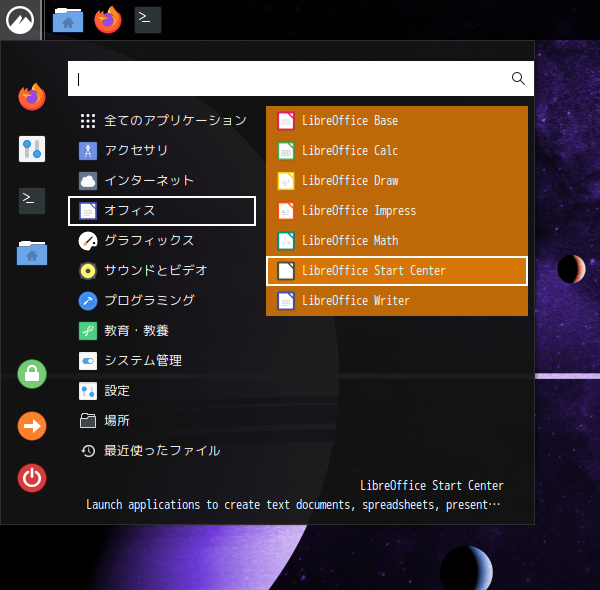
Task: Open the terminal launcher in the top panel
Action: (x=148, y=20)
